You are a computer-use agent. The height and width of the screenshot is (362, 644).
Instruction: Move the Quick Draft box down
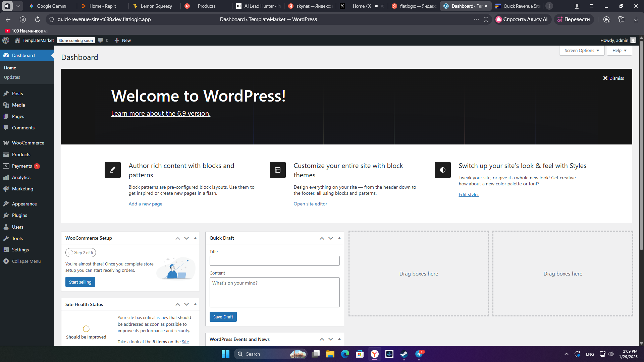pos(331,238)
